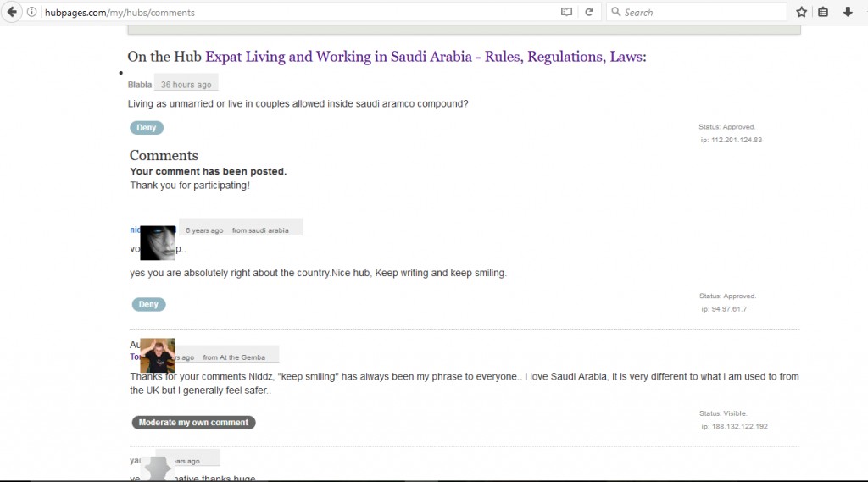Viewport: 868px width, 482px height.
Task: Open the downloads arrow icon
Action: [848, 12]
